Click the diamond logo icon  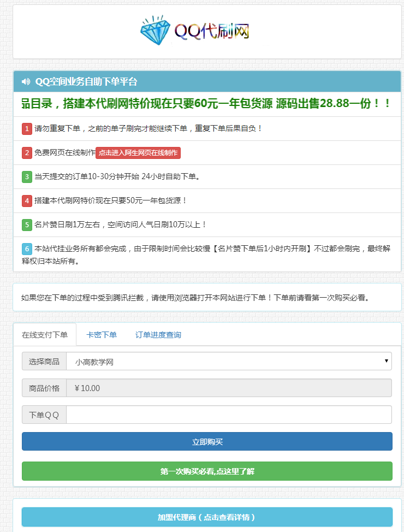point(156,30)
